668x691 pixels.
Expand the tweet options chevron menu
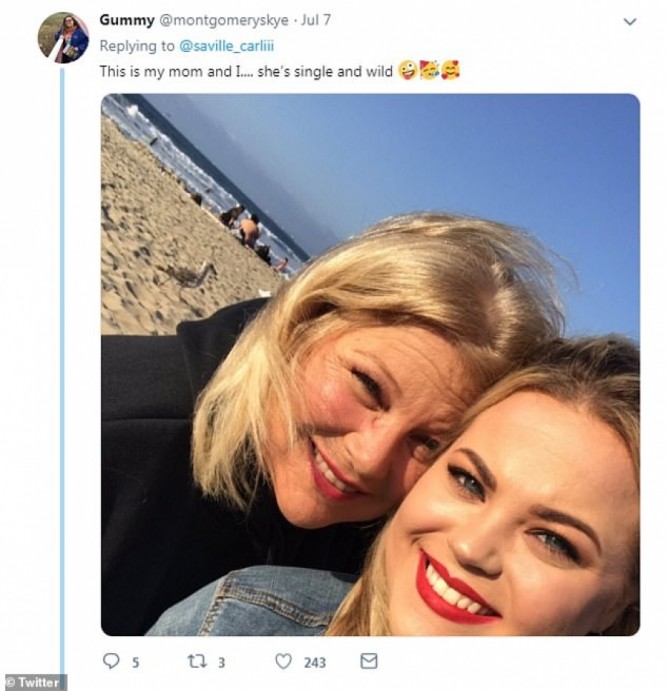tap(629, 21)
